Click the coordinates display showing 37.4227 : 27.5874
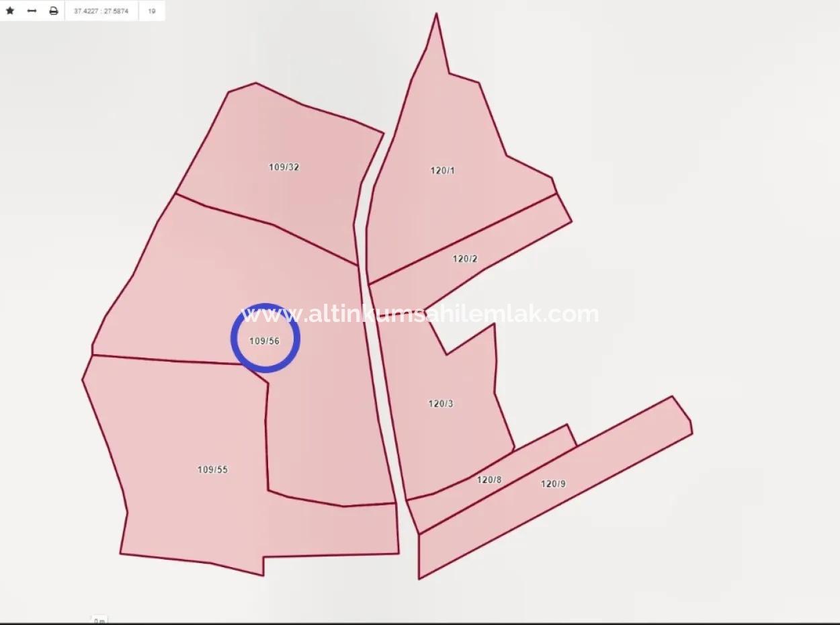This screenshot has width=840, height=625. point(101,10)
